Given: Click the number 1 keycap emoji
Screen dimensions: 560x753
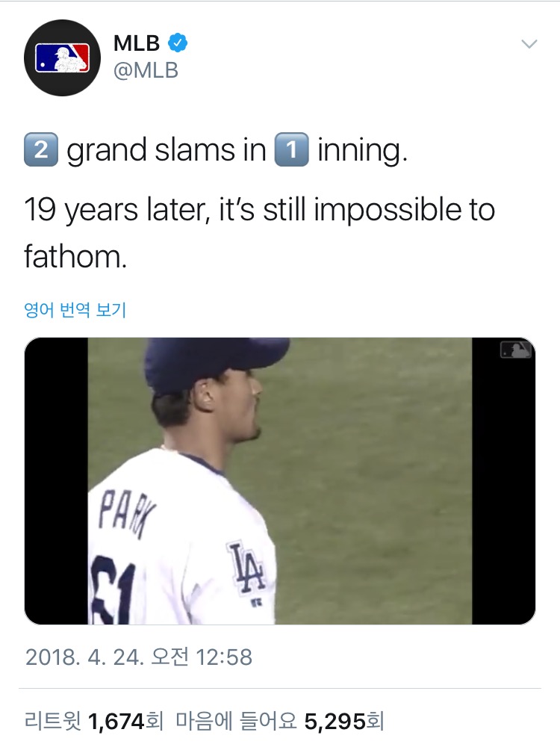Looking at the screenshot, I should (292, 151).
